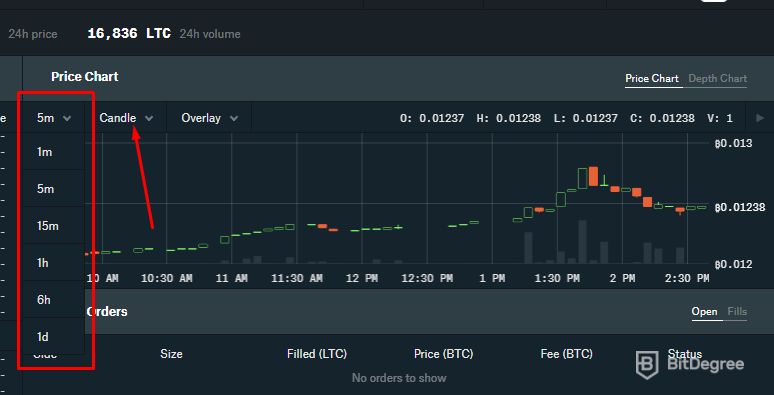
Task: Click the 12:30 PM time axis label
Action: (427, 278)
